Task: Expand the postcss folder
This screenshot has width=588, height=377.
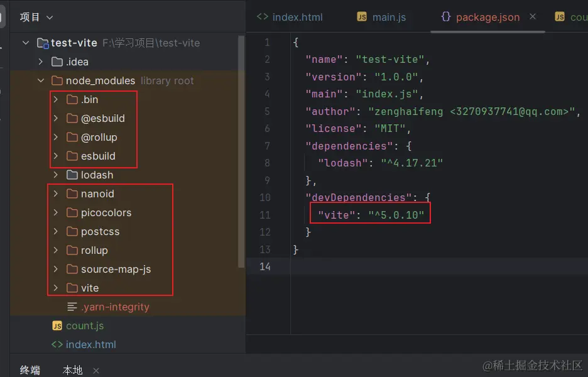Action: 55,231
